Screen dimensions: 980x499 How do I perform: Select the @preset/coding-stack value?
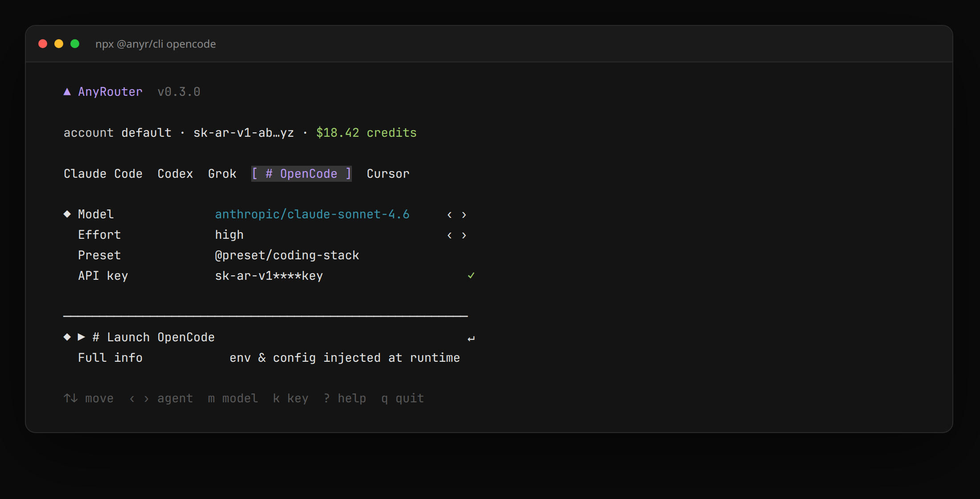pos(287,255)
